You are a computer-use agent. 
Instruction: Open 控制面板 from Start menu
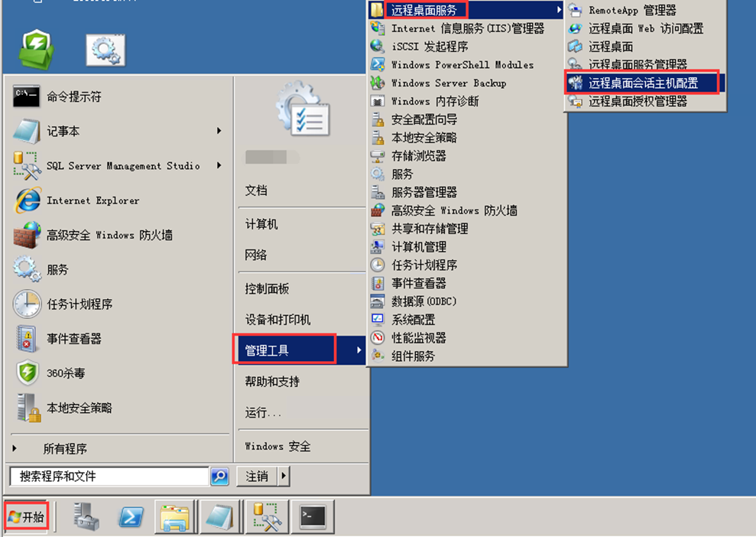(x=267, y=288)
